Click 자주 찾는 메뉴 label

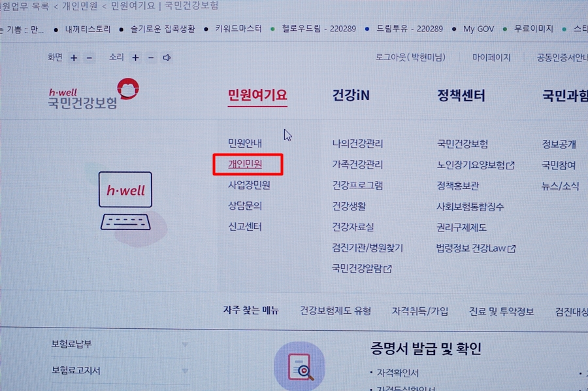[x=251, y=311]
